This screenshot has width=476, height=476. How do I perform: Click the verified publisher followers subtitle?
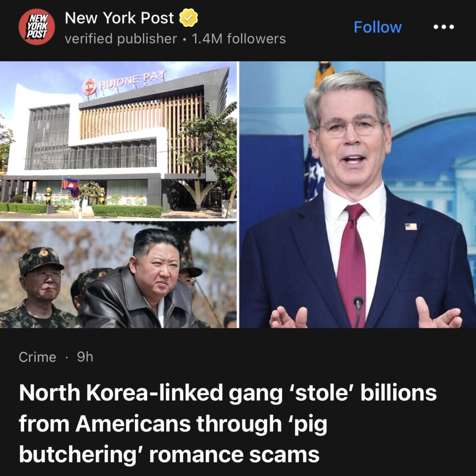point(175,39)
